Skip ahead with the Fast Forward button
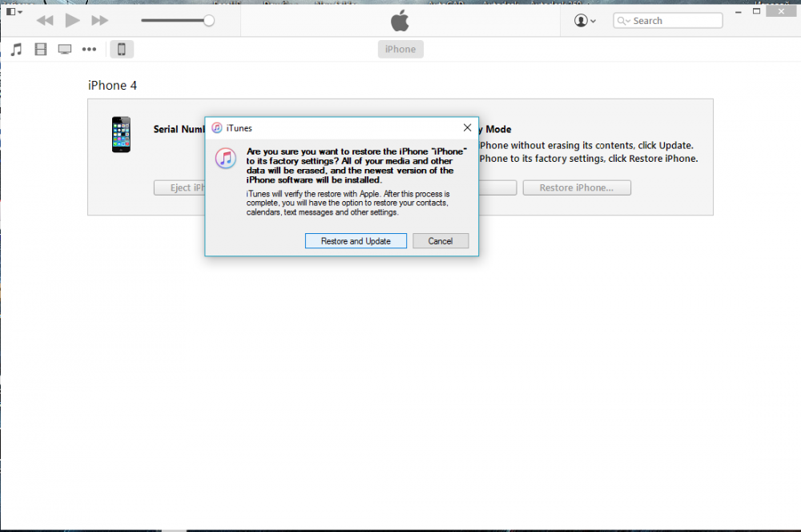 point(99,20)
